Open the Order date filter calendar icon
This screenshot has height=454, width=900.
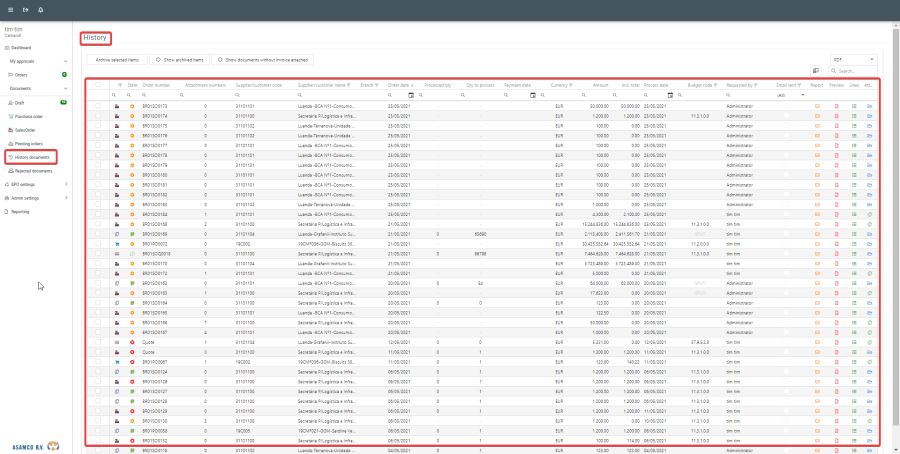(413, 95)
